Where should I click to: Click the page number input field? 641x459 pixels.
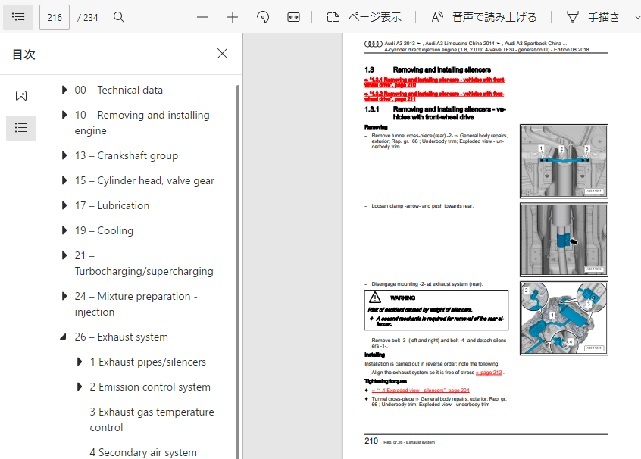[x=54, y=17]
